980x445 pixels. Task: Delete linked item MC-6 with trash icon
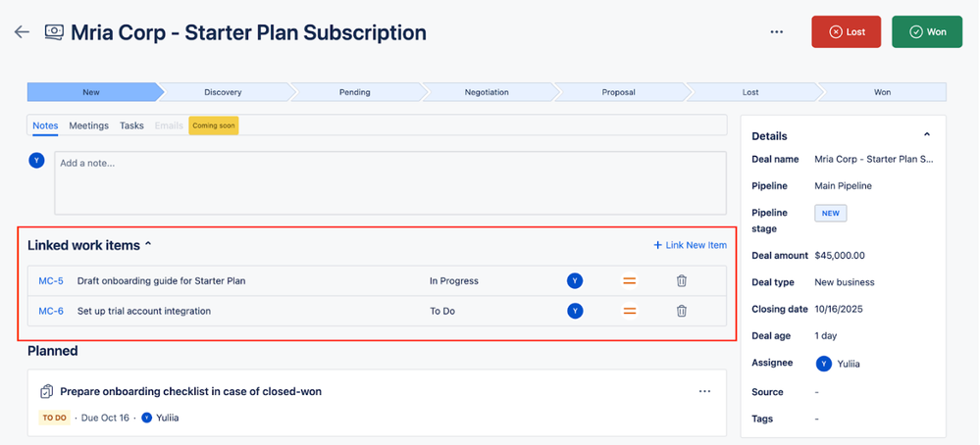(x=682, y=311)
